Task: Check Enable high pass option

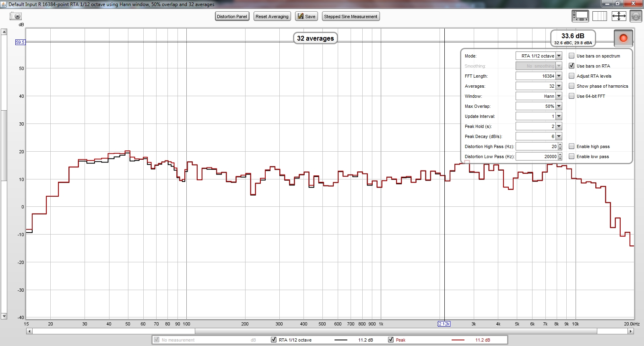Action: coord(572,146)
